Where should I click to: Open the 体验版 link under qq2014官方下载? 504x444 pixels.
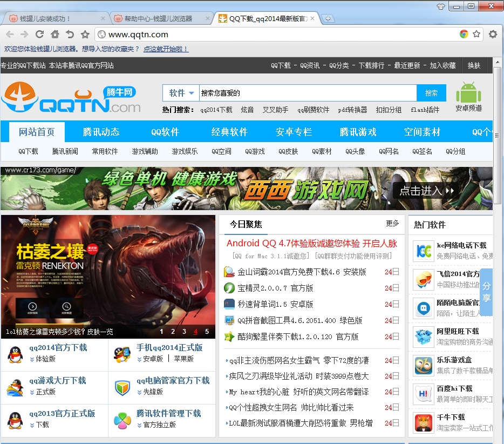[45, 359]
